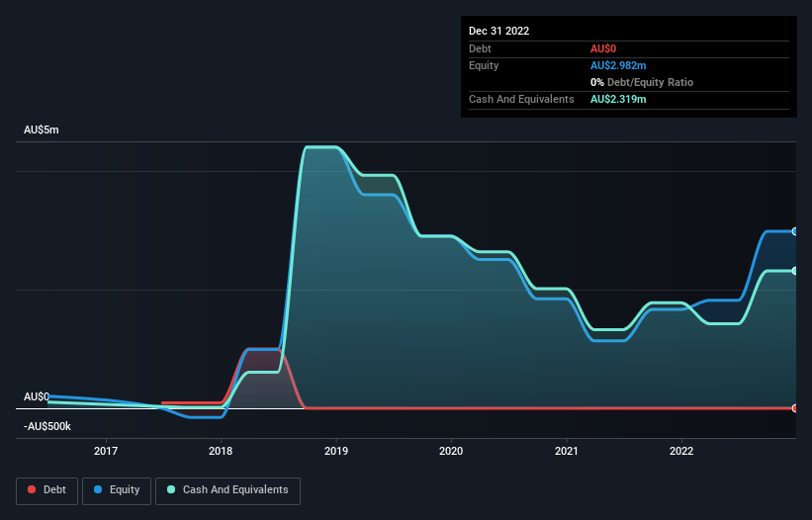Click the teal Cash legend dot
This screenshot has width=812, height=520.
pyautogui.click(x=171, y=489)
